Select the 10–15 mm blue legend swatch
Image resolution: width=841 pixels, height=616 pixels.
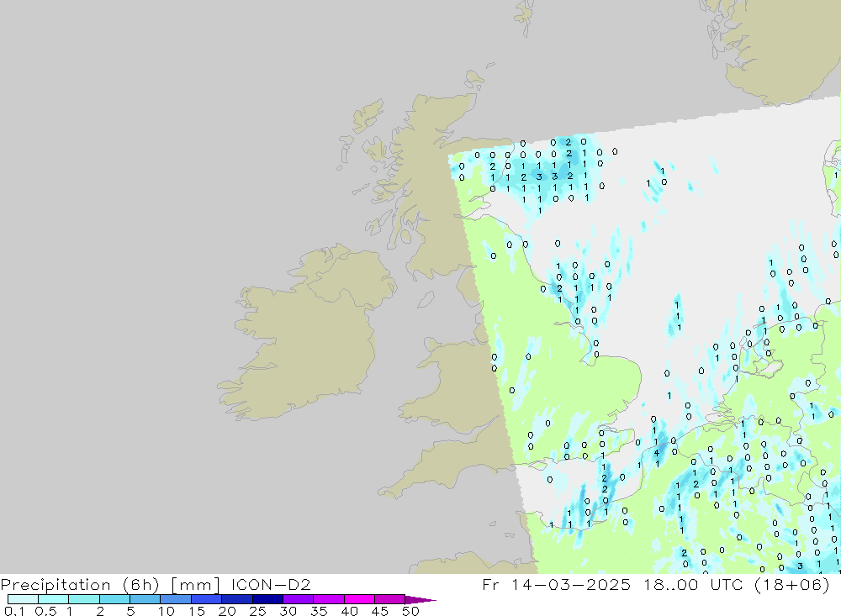(176, 599)
